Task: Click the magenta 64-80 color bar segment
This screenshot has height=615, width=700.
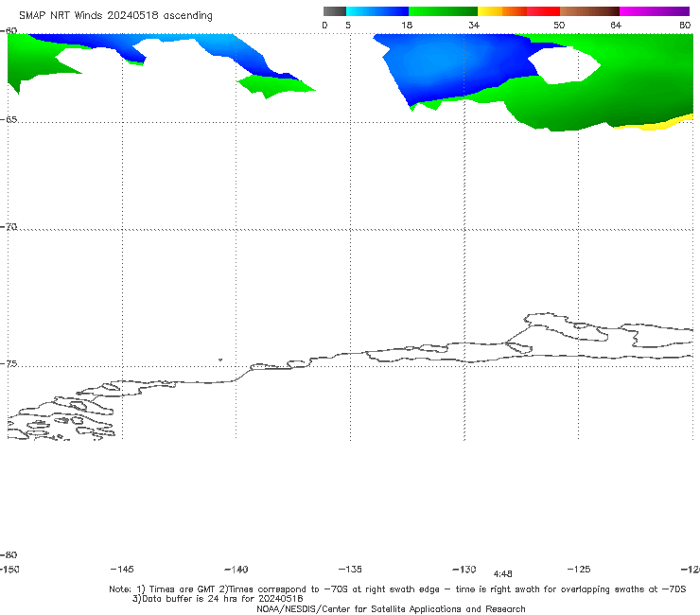Action: (655, 11)
